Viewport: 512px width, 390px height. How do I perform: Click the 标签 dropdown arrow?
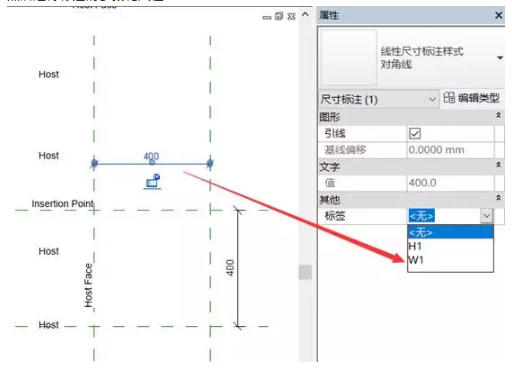[487, 216]
